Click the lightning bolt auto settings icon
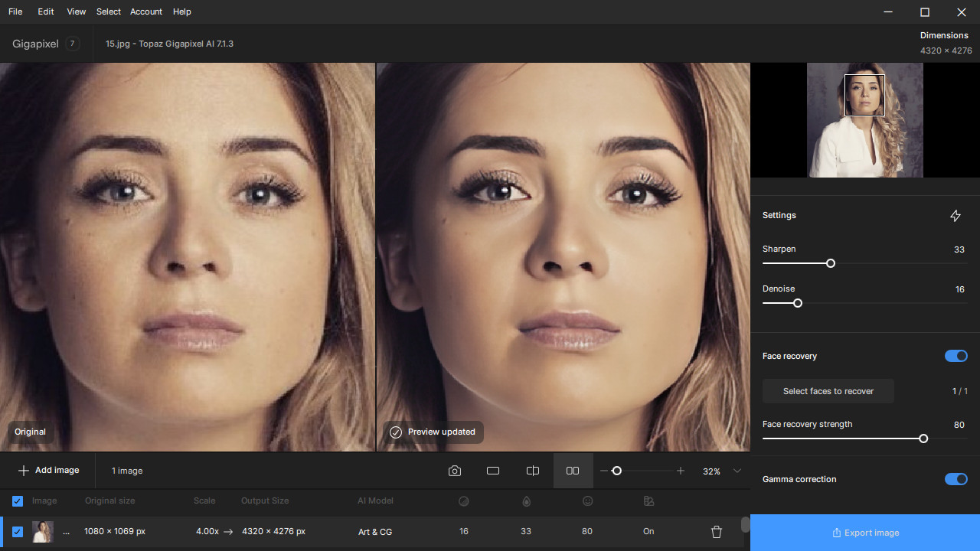Image resolution: width=980 pixels, height=551 pixels. point(955,216)
